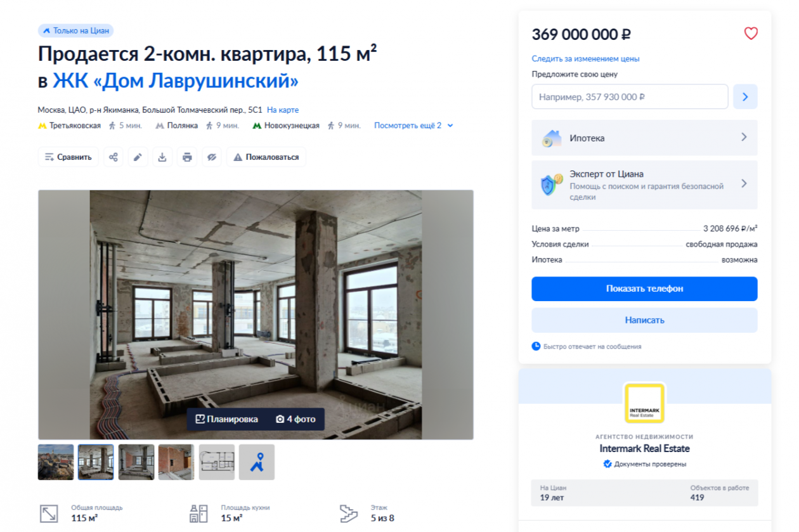Image resolution: width=799 pixels, height=532 pixels.
Task: Submit offered price with arrow button
Action: 745,97
